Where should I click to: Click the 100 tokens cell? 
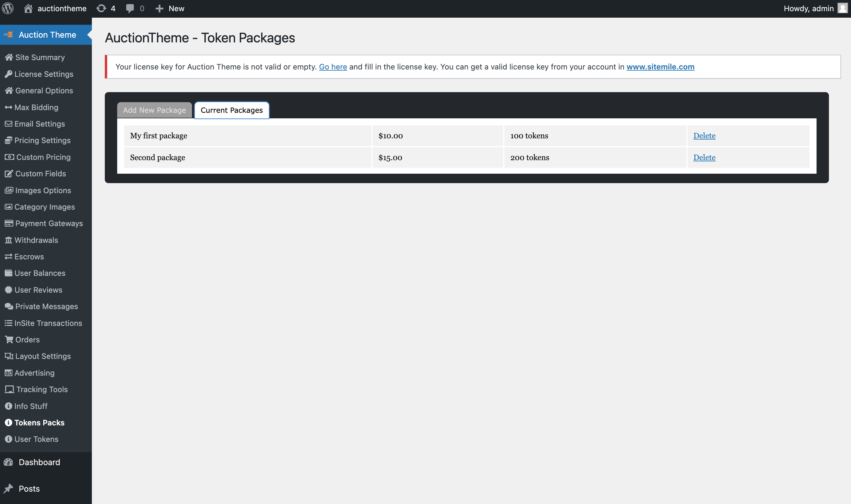pyautogui.click(x=595, y=135)
